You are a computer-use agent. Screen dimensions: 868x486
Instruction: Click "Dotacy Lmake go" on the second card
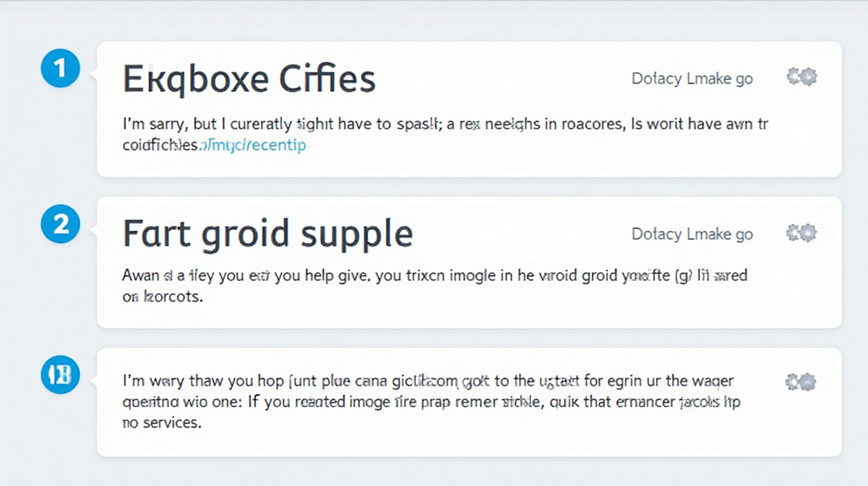[x=692, y=234]
